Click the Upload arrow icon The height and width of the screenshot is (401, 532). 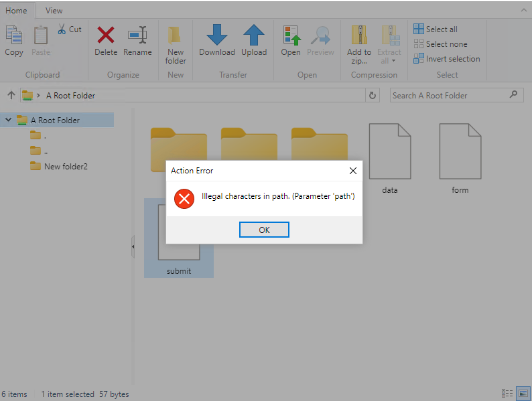click(254, 35)
